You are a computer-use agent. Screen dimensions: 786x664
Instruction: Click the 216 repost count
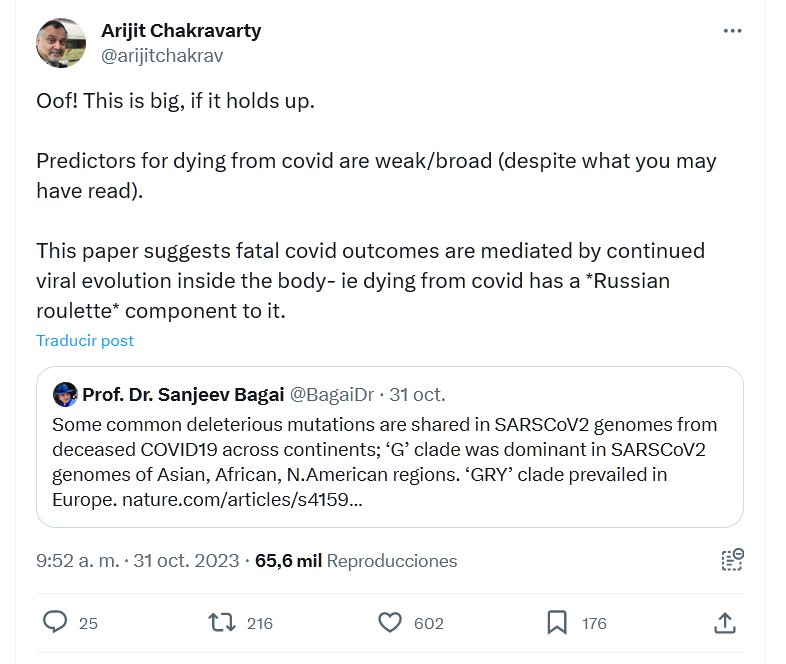pos(259,624)
